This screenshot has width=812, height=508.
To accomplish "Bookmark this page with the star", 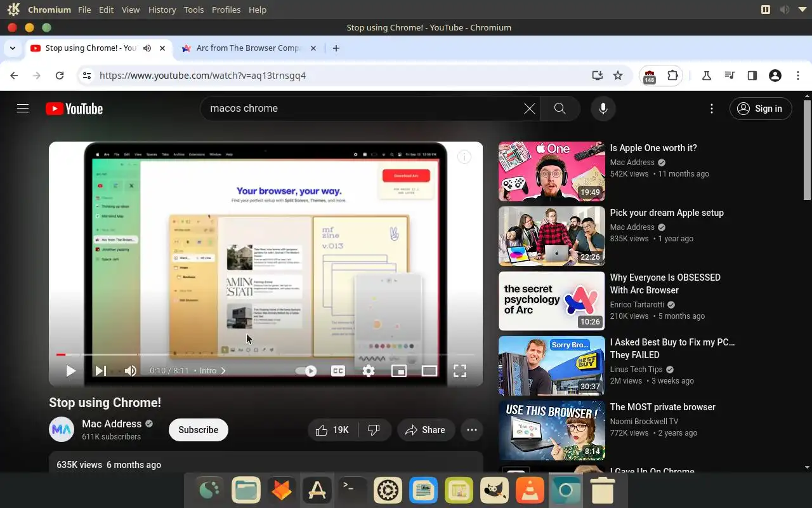I will [x=618, y=76].
